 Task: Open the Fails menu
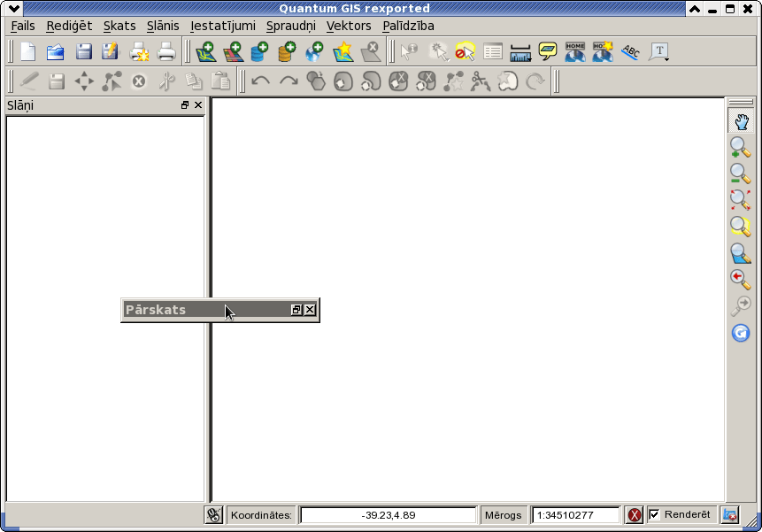coord(23,26)
